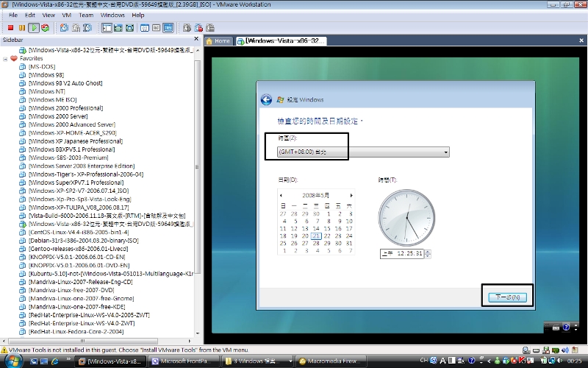The image size is (588, 368).
Task: Power on VM with green play icon
Action: pos(34,28)
